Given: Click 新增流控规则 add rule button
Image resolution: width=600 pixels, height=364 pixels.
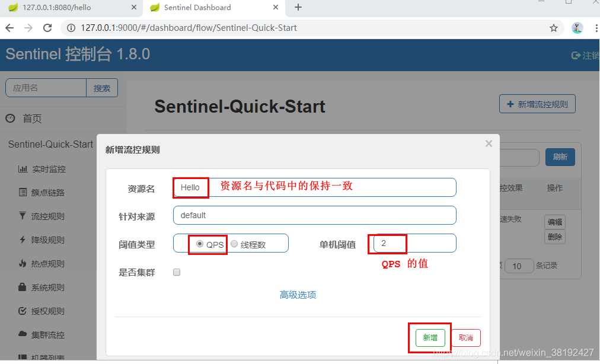Looking at the screenshot, I should coord(537,104).
